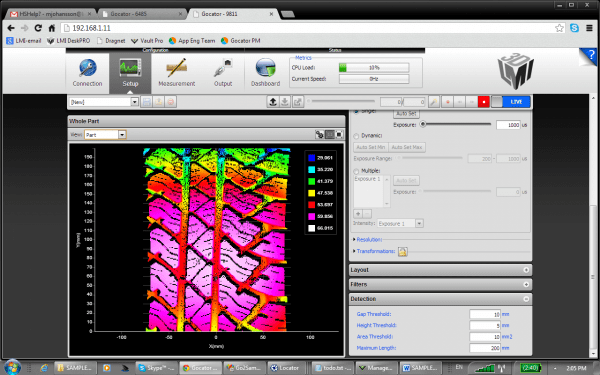Open the Chrome menu hamburger icon

coord(589,28)
